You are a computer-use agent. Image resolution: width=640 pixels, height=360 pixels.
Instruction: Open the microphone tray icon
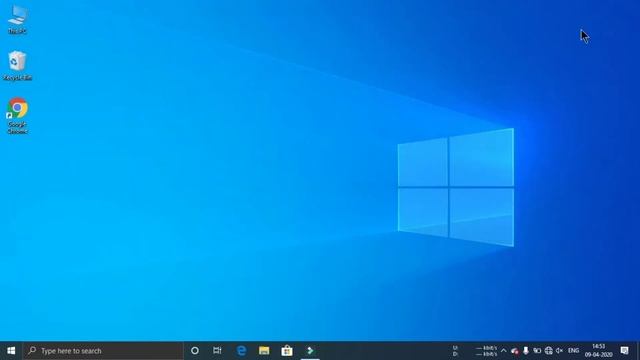(x=526, y=351)
